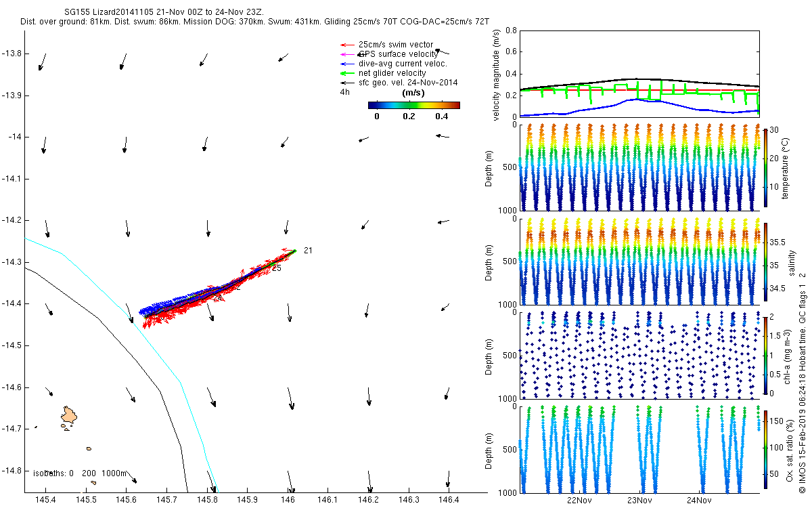Click the '145.7' longitude tick label
Viewport: 812px width, 508px height.
[x=167, y=500]
